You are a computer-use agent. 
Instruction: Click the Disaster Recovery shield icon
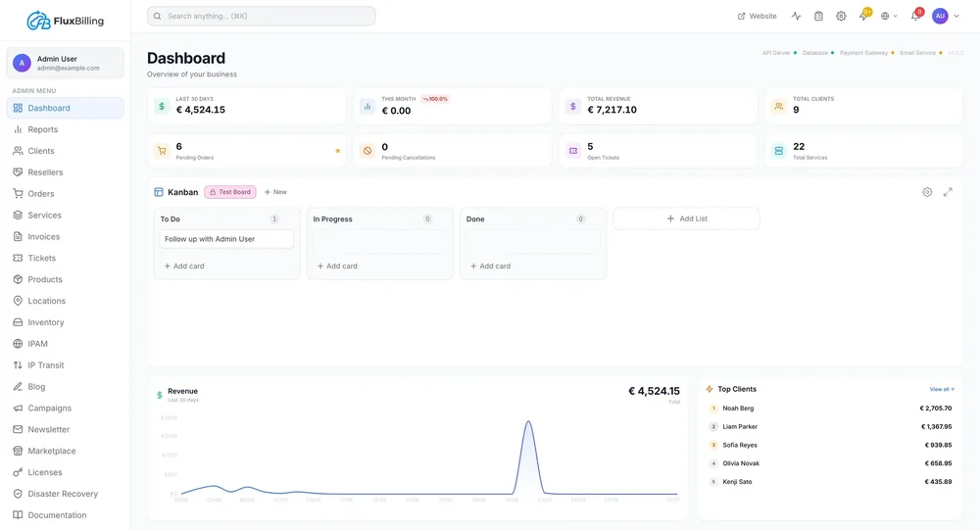[18, 494]
